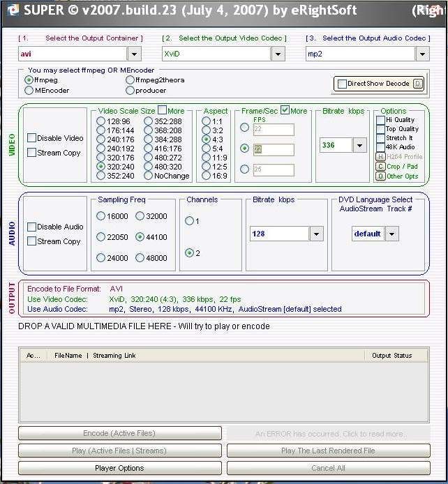Click the SUPER app logo icon in title bar
Viewport: 448px width, 484px height.
pyautogui.click(x=13, y=10)
